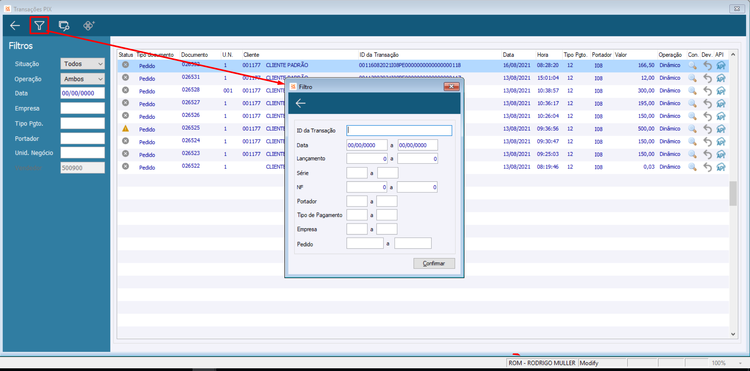Viewport: 750px width, 371px height.
Task: Click the first Tipo de Pagamento field
Action: [357, 215]
